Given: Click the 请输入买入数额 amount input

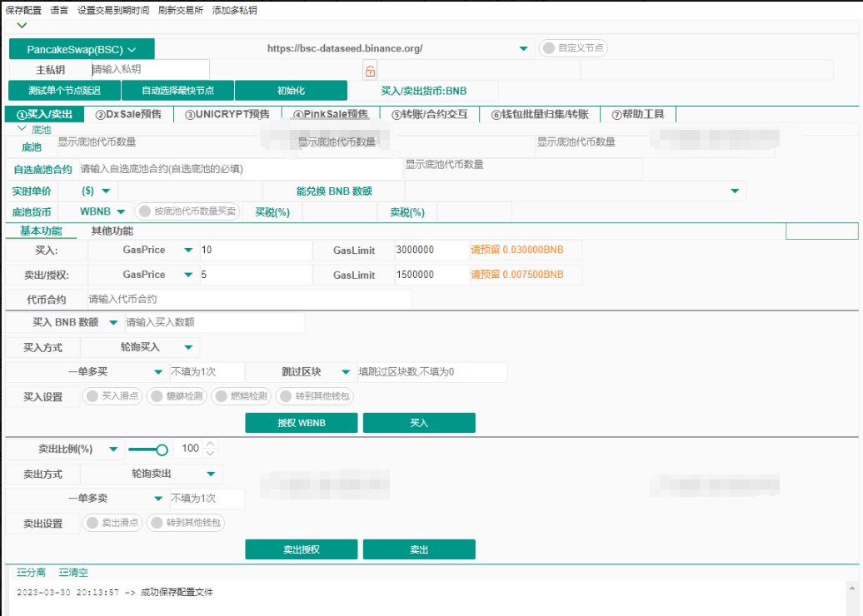Looking at the screenshot, I should (x=215, y=322).
